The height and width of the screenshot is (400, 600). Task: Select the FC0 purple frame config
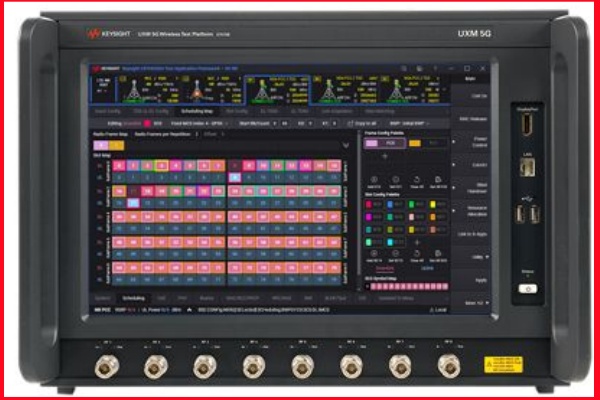(384, 143)
